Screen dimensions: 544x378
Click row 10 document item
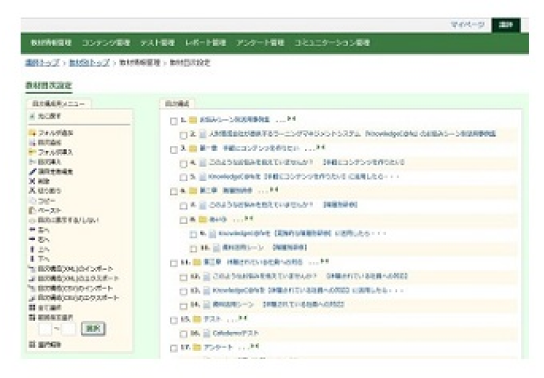[x=264, y=248]
